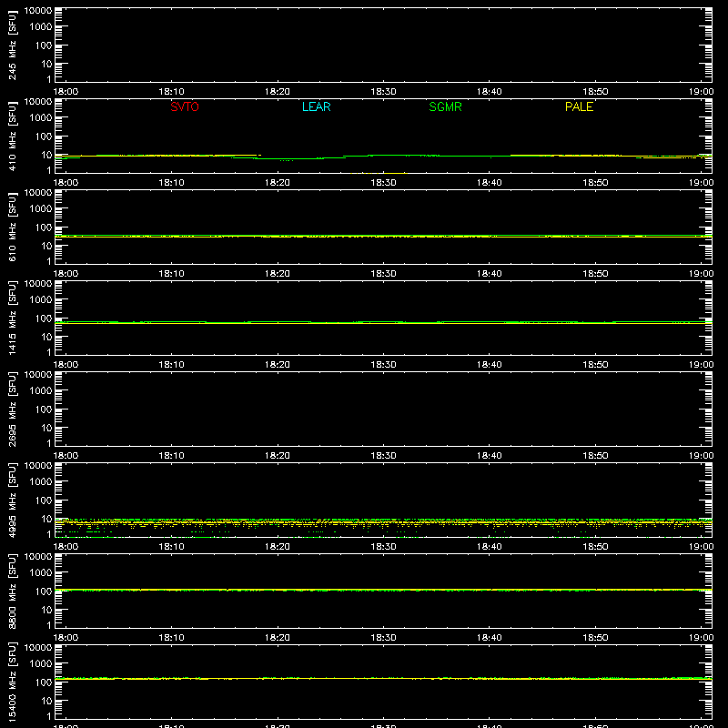Click the flux trace in 8800 MHz panel
This screenshot has width=728, height=728.
coord(383,590)
